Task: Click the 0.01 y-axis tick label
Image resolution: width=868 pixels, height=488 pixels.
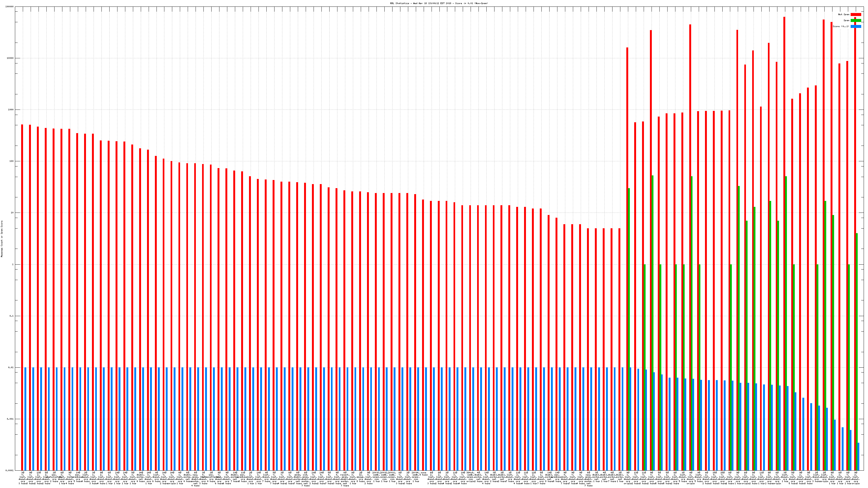Action: (11, 367)
